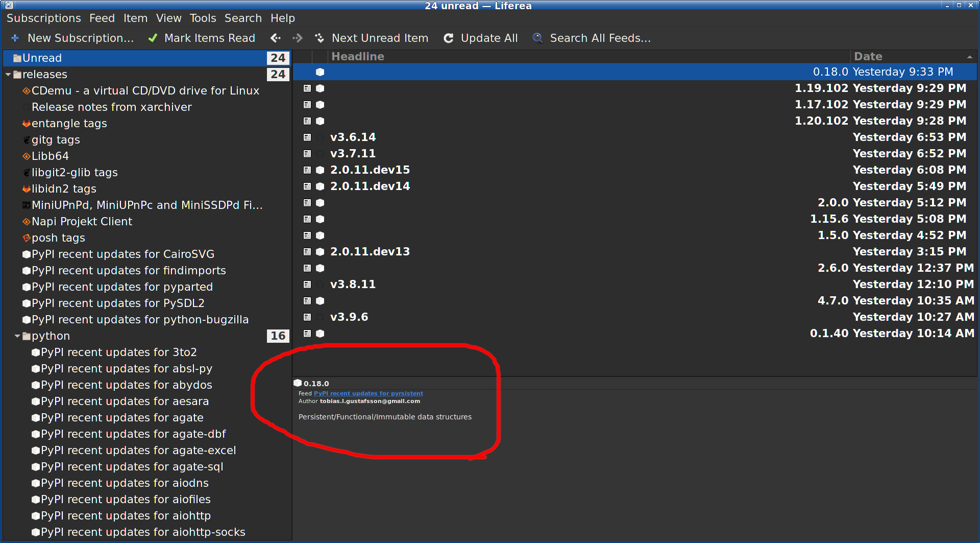Click the state icon of row v3.6.14
This screenshot has width=980, height=543.
coord(307,137)
